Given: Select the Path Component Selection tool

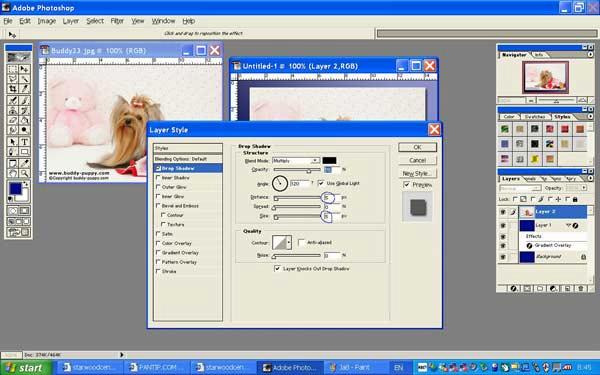Looking at the screenshot, I should pyautogui.click(x=13, y=142).
